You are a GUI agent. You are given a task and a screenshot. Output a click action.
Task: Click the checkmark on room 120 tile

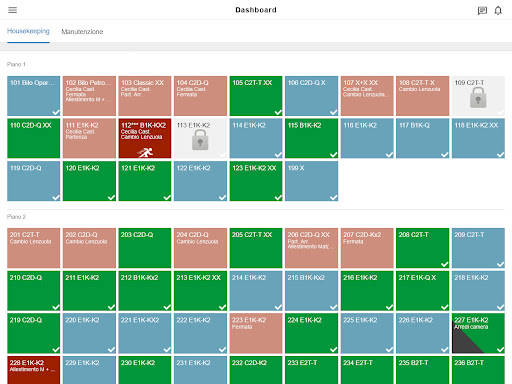coord(112,198)
